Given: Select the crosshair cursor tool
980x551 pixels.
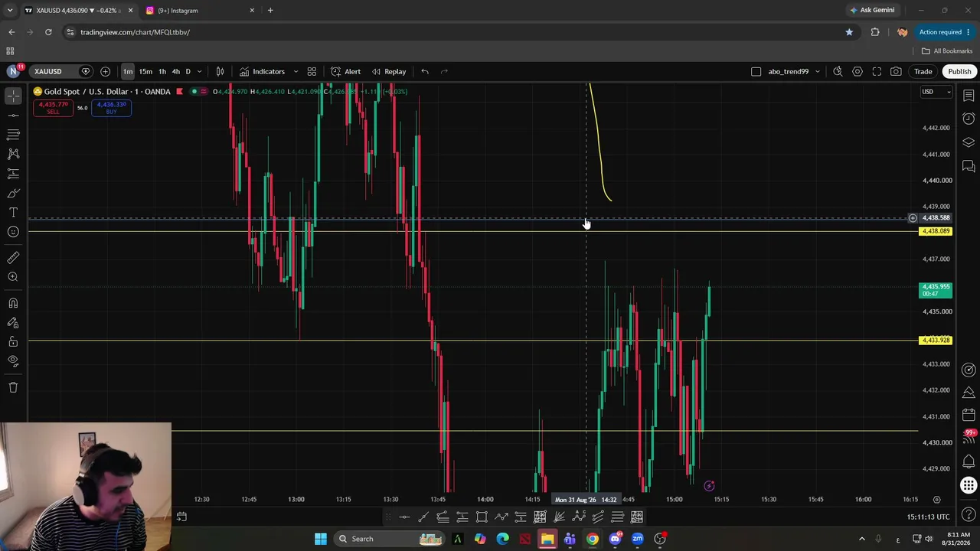Looking at the screenshot, I should pyautogui.click(x=13, y=96).
